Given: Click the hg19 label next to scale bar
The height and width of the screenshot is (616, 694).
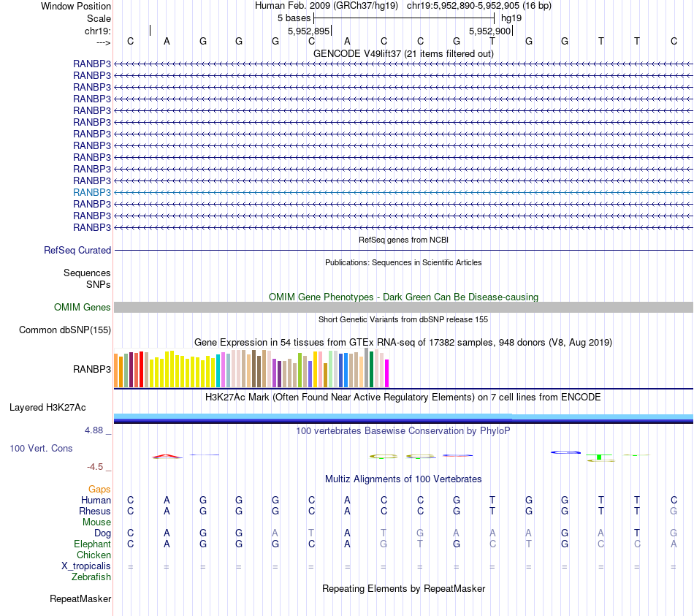Looking at the screenshot, I should (511, 18).
